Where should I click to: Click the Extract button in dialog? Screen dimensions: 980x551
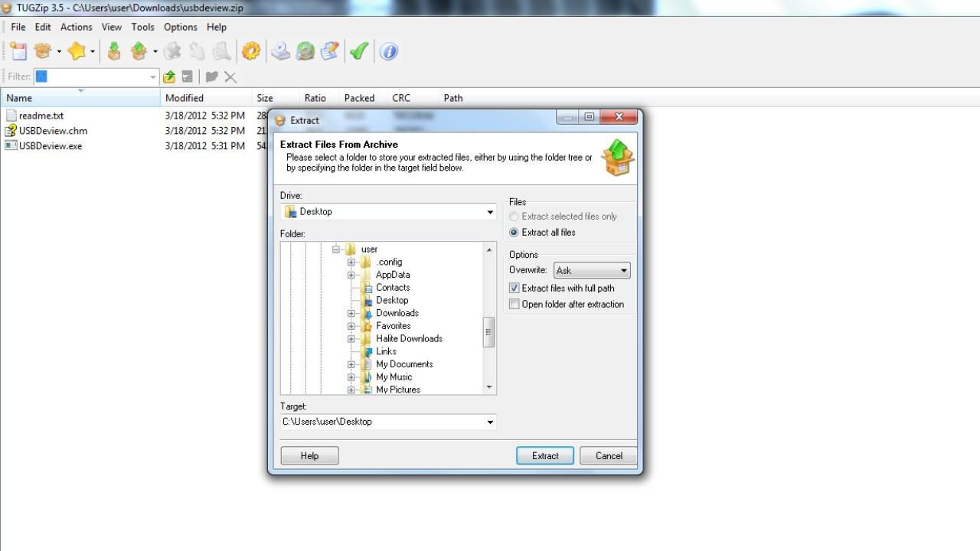(x=545, y=455)
